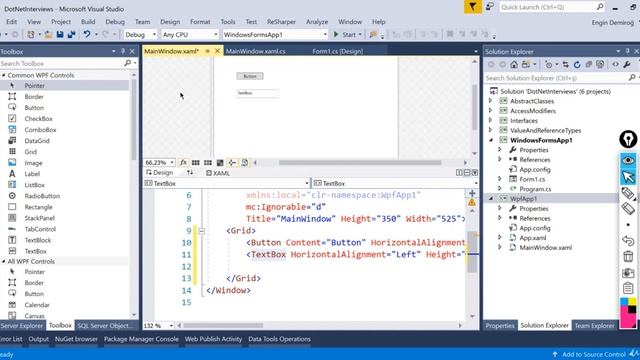Image resolution: width=640 pixels, height=360 pixels.
Task: Click the green Start debugging button
Action: (345, 35)
